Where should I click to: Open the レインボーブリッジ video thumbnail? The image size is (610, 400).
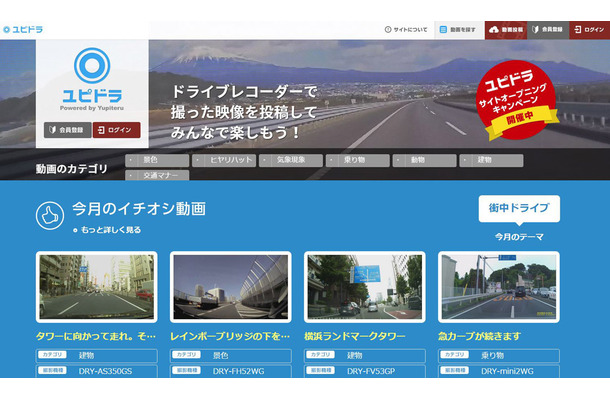tap(231, 287)
